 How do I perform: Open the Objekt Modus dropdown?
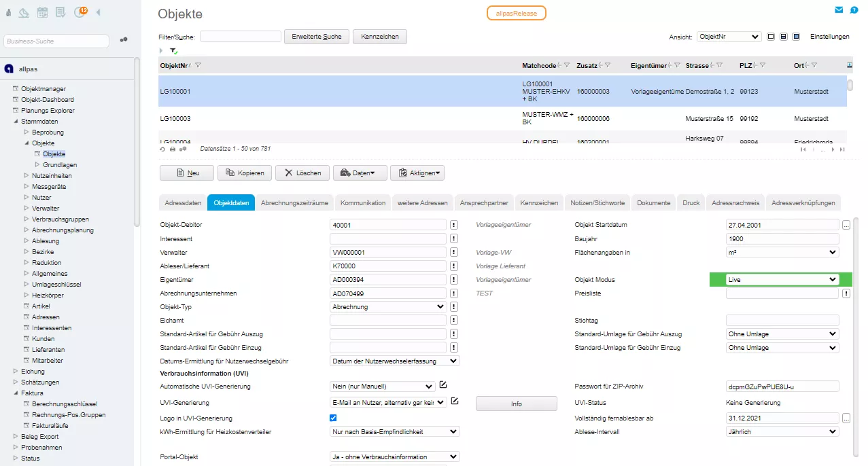point(782,279)
